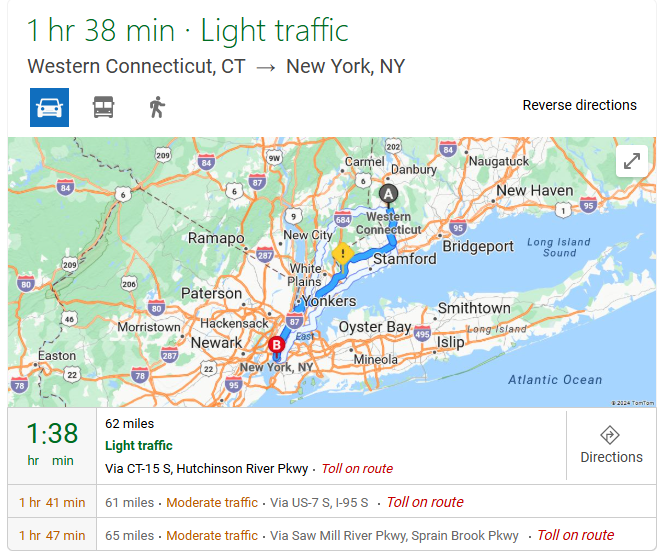Click the Stamford label on the map

[x=404, y=259]
